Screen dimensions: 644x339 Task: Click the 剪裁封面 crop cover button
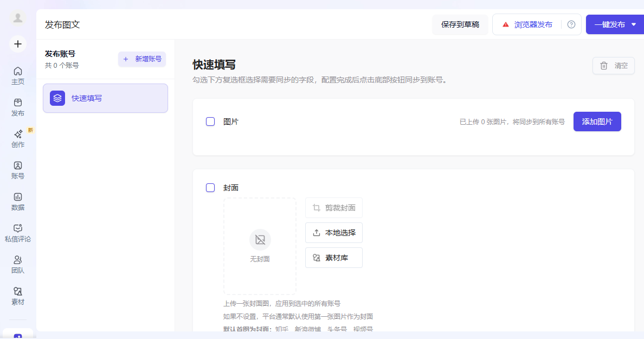point(334,208)
